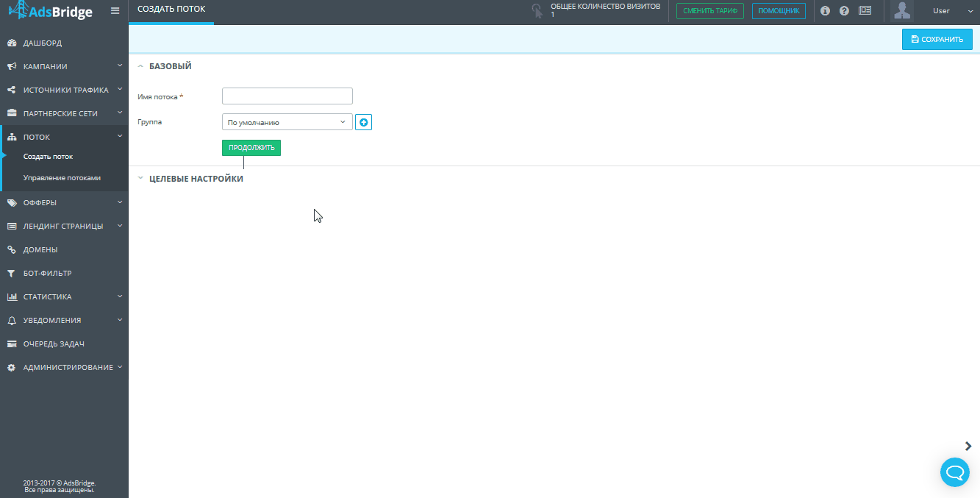Click the Уведомления bell icon
This screenshot has width=980, height=498.
[12, 321]
